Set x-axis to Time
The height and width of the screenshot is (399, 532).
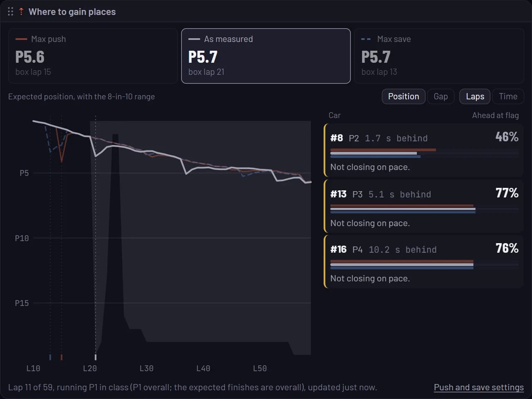[508, 96]
